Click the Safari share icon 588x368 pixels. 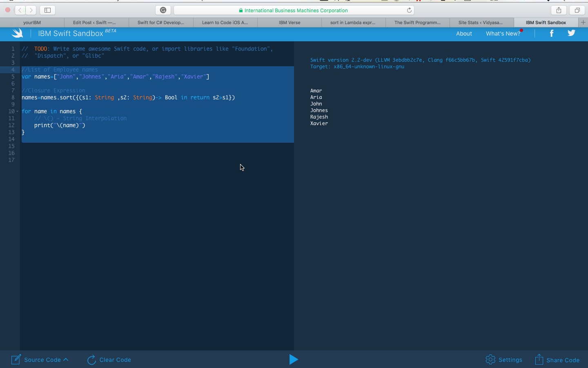click(559, 10)
